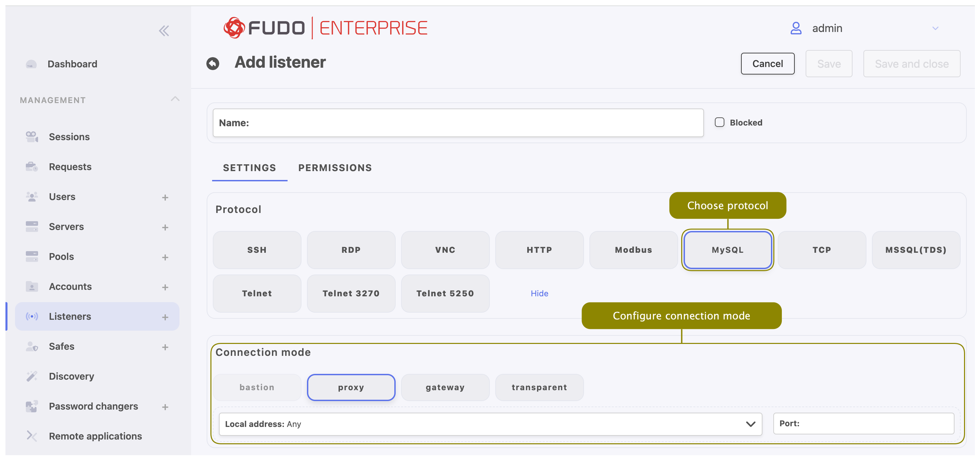
Task: Toggle the Blocked checkbox
Action: [x=719, y=122]
